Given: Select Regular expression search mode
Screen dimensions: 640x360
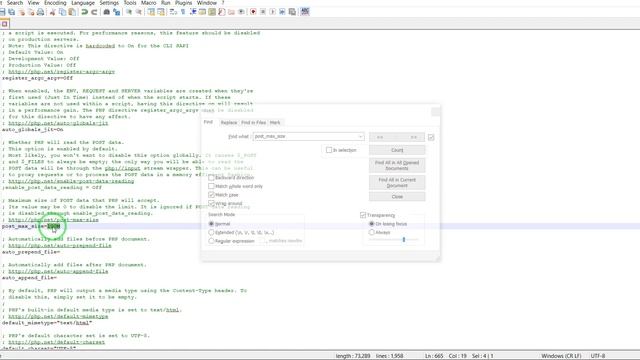Looking at the screenshot, I should pyautogui.click(x=211, y=241).
